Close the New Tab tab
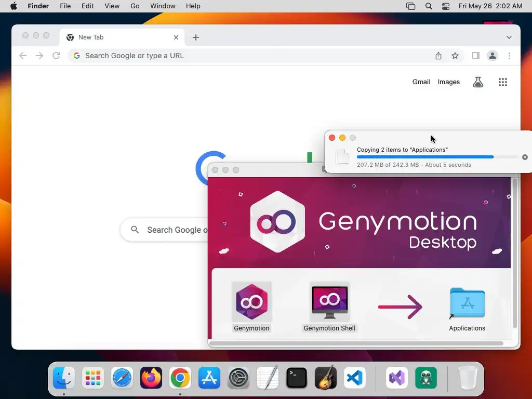 [176, 37]
